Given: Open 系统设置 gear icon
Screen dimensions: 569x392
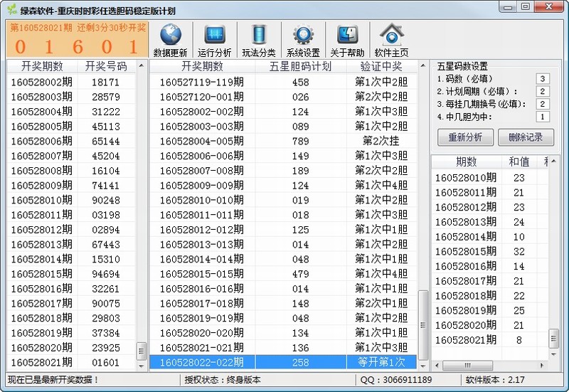Looking at the screenshot, I should [x=303, y=35].
